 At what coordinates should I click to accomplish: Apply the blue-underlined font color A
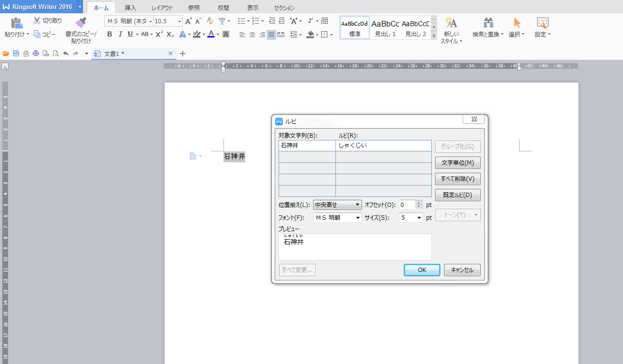click(210, 34)
